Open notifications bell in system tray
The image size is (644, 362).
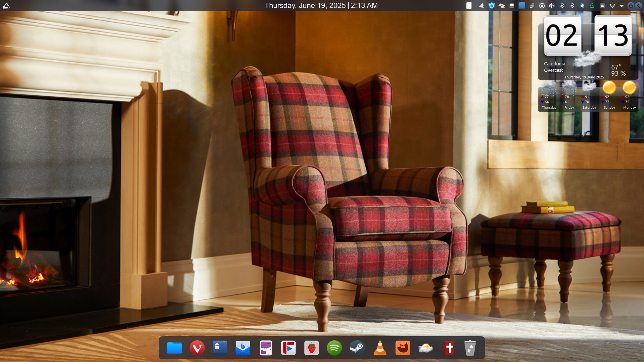(x=482, y=6)
